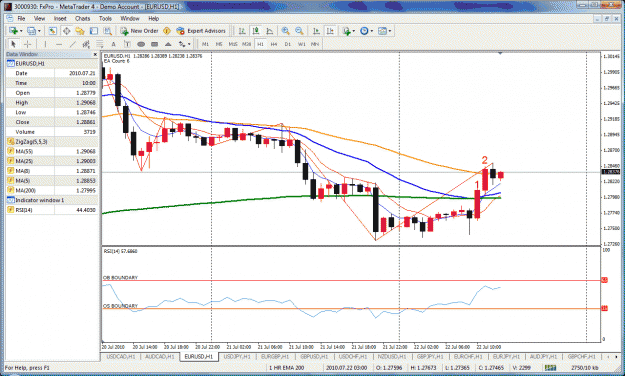Screen dimensions: 625x376
Task: Toggle Chart Shift option
Action: 330,31
